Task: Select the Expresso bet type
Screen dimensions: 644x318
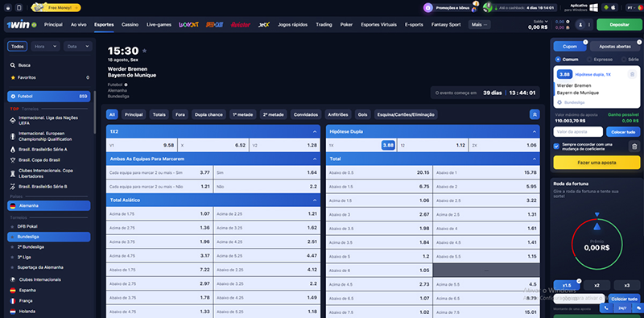Action: 601,60
